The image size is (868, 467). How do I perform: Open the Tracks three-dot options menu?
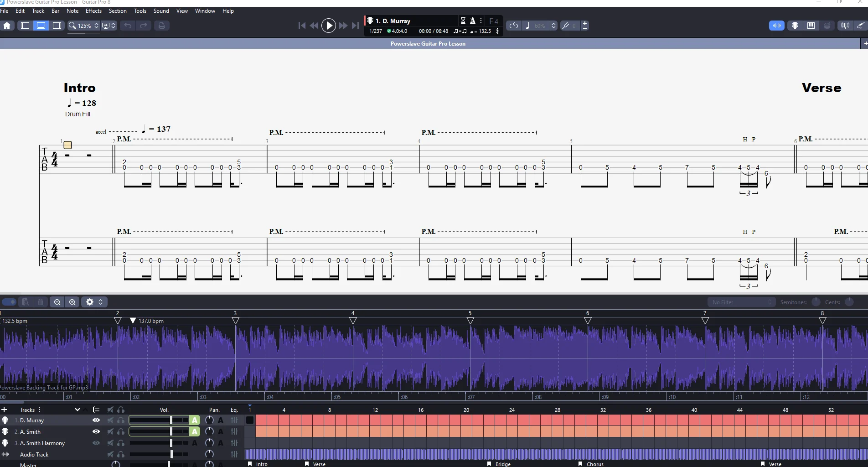39,410
